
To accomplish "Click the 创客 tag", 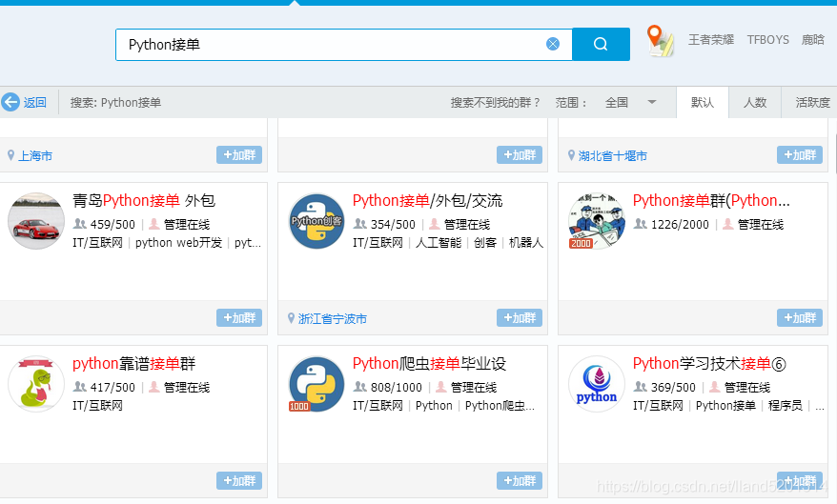I will pos(485,243).
